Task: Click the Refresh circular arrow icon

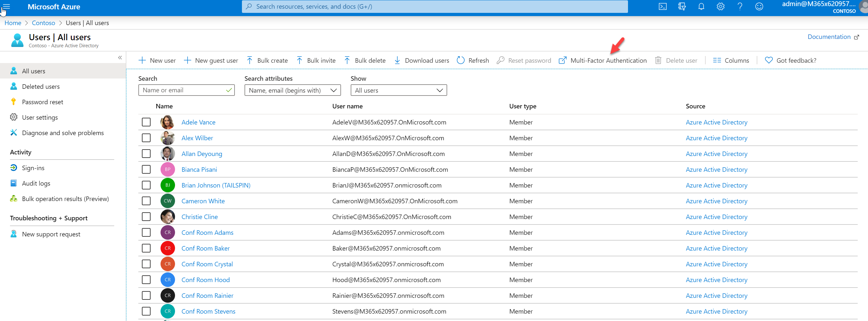Action: point(461,60)
